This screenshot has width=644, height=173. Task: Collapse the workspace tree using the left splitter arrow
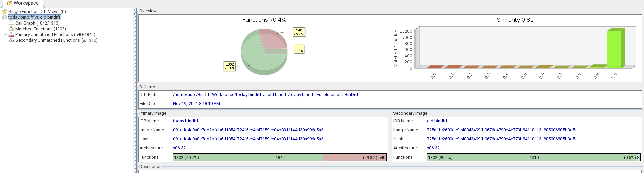(135, 10)
